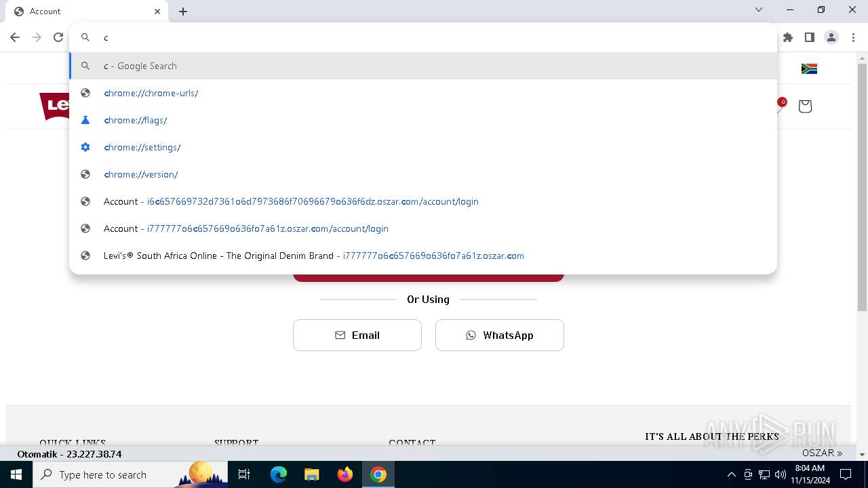Click the red submit button

pos(428,277)
